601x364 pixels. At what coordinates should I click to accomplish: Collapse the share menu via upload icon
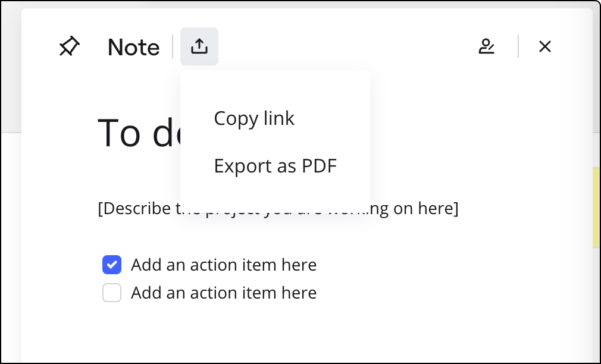pos(199,46)
